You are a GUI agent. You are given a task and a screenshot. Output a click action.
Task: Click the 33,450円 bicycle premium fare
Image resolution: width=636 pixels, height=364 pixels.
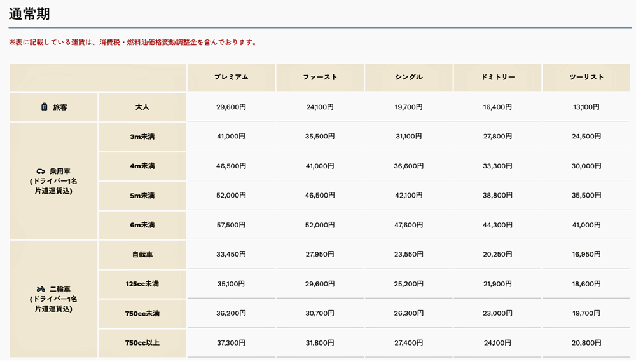coord(231,255)
